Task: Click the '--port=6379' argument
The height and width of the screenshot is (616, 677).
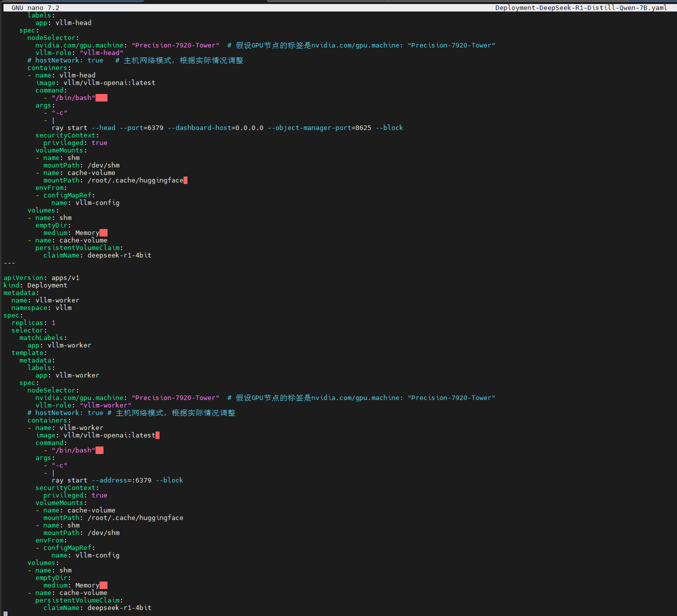Action: [141, 127]
